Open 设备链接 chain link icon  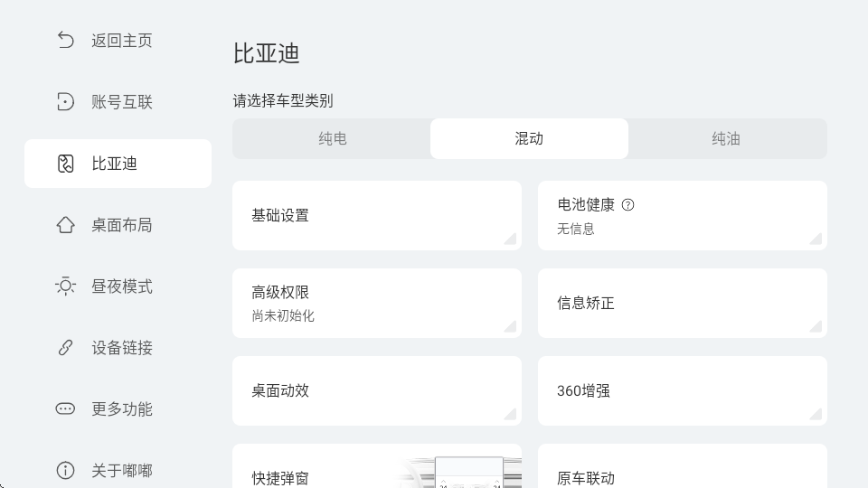pyautogui.click(x=65, y=347)
